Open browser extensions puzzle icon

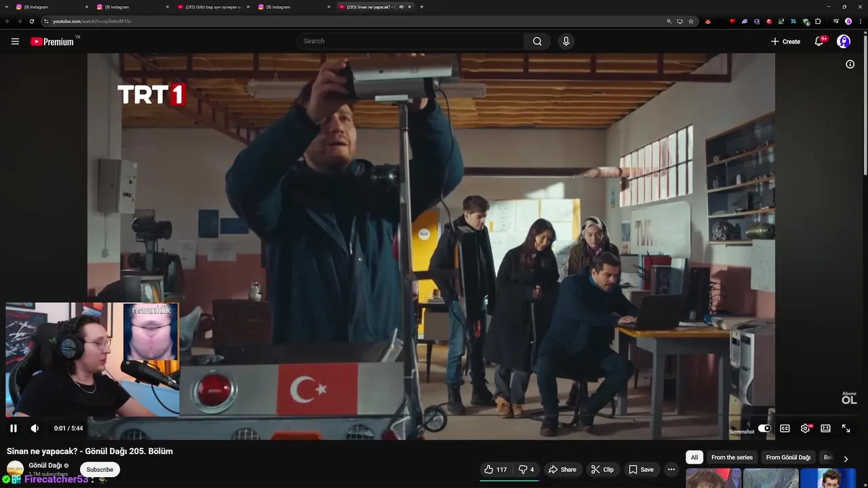pos(818,21)
